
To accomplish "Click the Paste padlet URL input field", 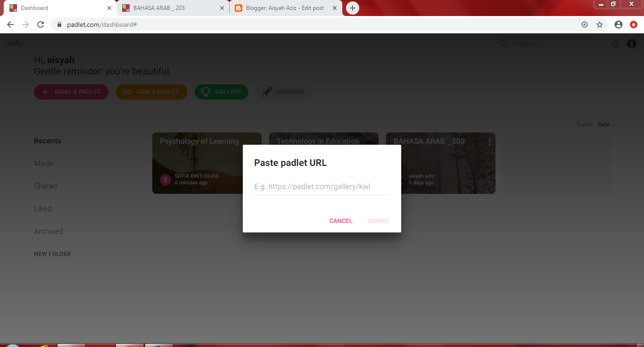I will (x=322, y=187).
